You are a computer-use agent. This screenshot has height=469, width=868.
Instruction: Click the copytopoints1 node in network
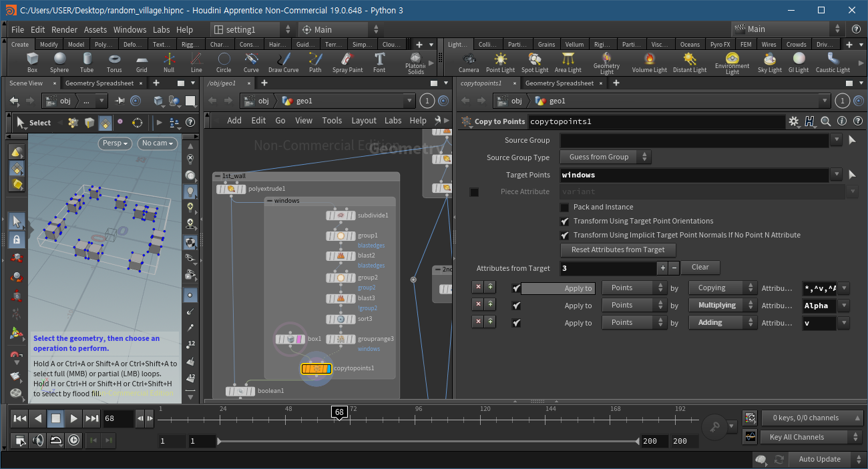[x=316, y=368]
